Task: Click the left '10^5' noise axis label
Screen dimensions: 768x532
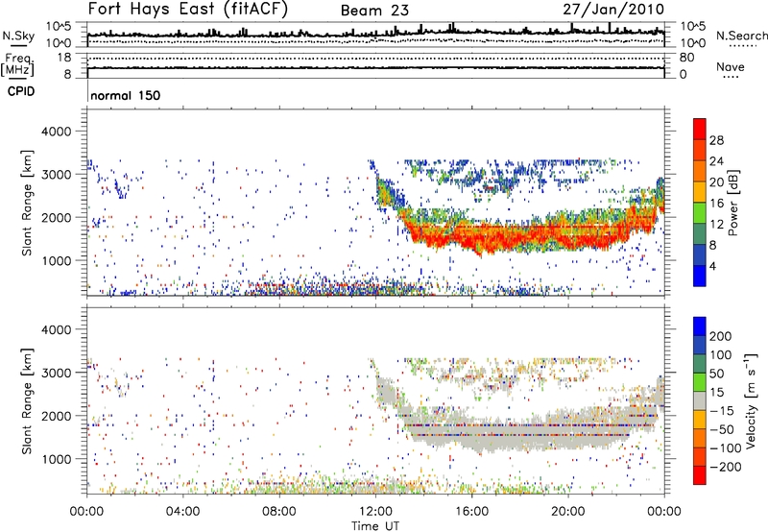Action: coord(59,26)
